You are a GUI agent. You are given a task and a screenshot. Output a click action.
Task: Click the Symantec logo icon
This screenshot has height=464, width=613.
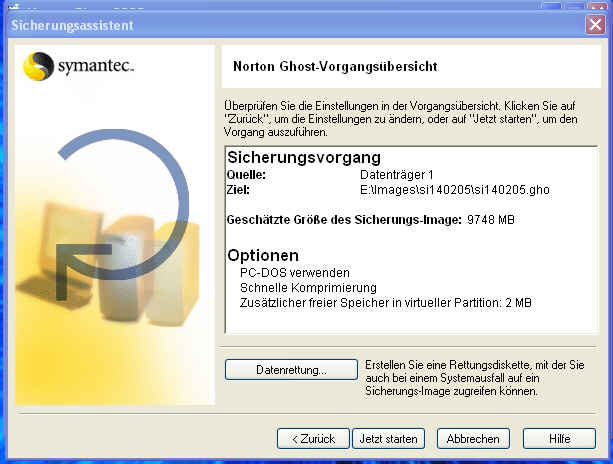[x=38, y=66]
